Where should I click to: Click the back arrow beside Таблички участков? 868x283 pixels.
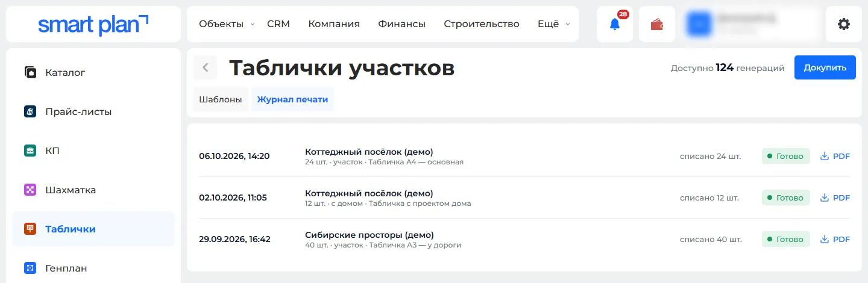[x=205, y=67]
